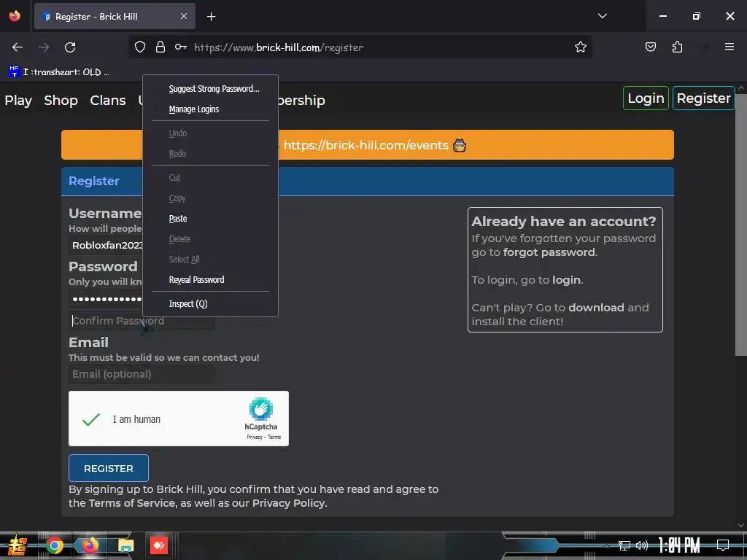Open the tracking protection shield icon

[x=139, y=47]
